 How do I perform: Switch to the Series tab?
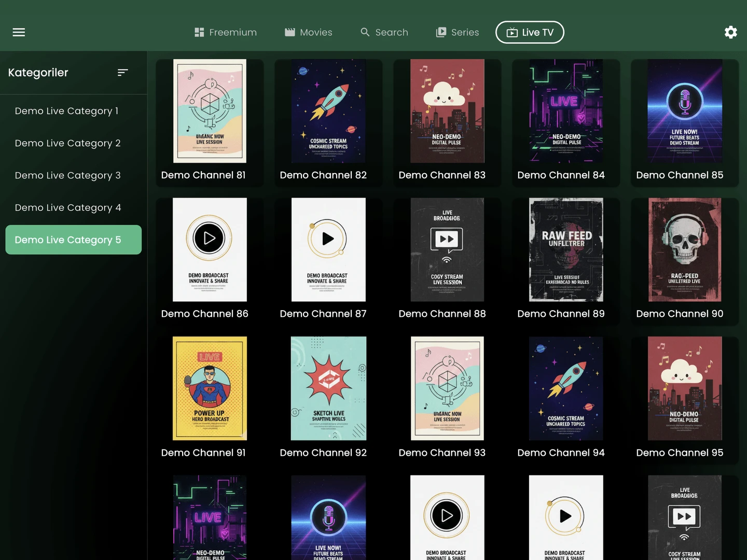458,32
